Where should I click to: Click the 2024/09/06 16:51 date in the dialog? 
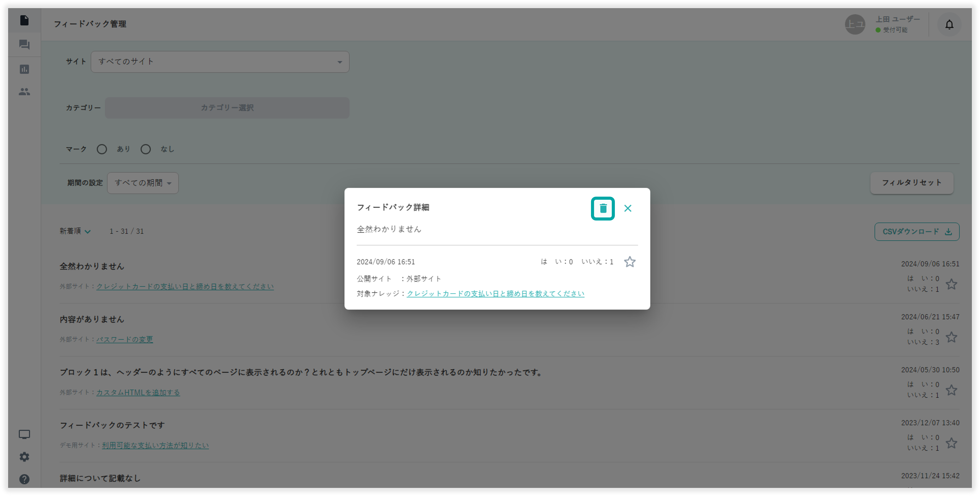click(x=386, y=262)
